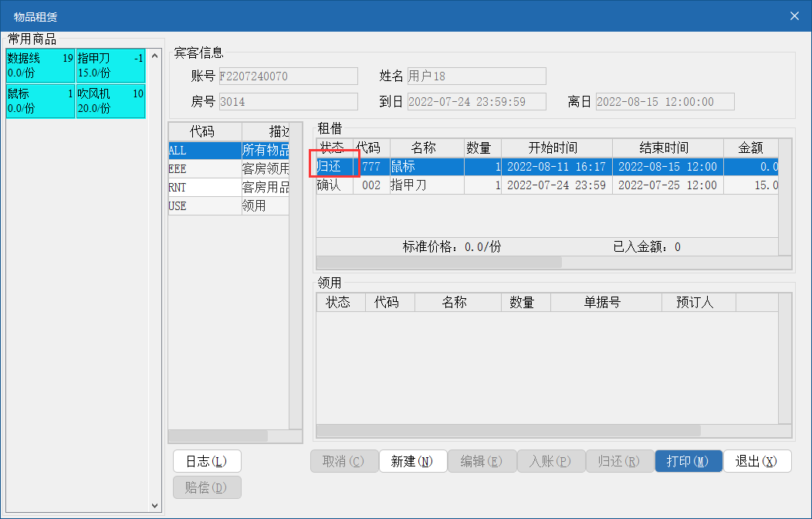Image resolution: width=812 pixels, height=519 pixels.
Task: Click the 离日 departure date field
Action: 665,101
